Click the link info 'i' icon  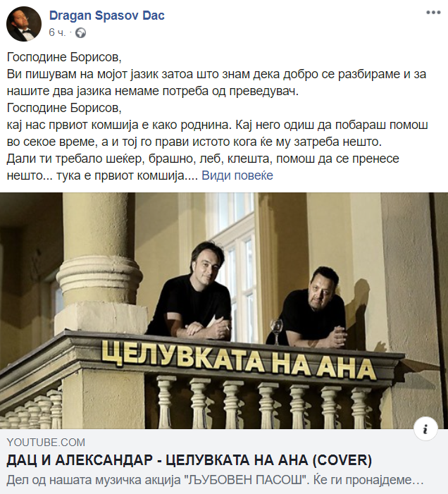click(425, 429)
